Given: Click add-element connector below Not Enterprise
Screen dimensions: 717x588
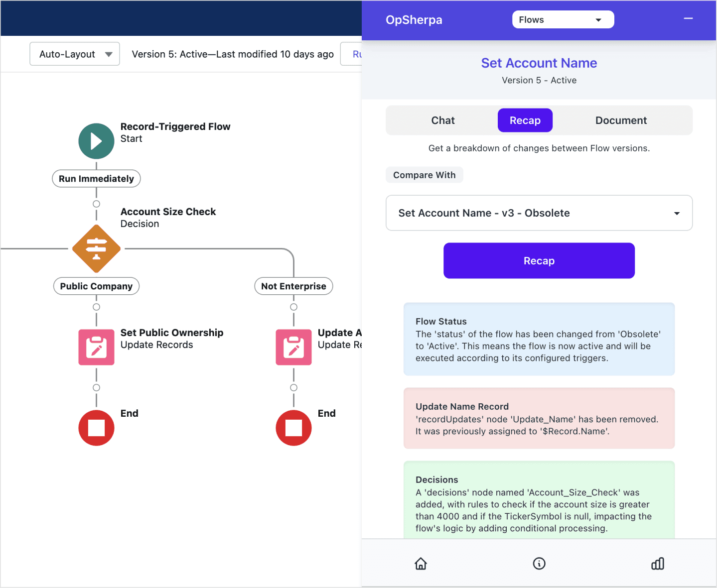Looking at the screenshot, I should 293,307.
